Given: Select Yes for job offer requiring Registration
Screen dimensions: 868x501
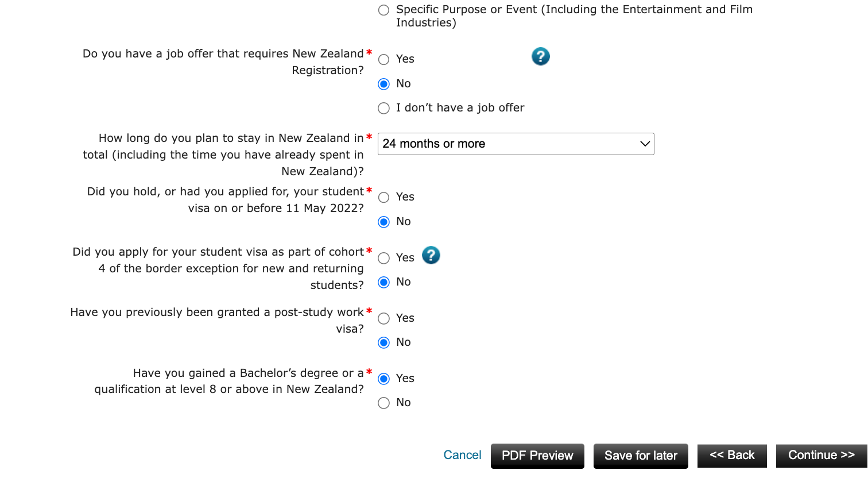Looking at the screenshot, I should [x=384, y=60].
